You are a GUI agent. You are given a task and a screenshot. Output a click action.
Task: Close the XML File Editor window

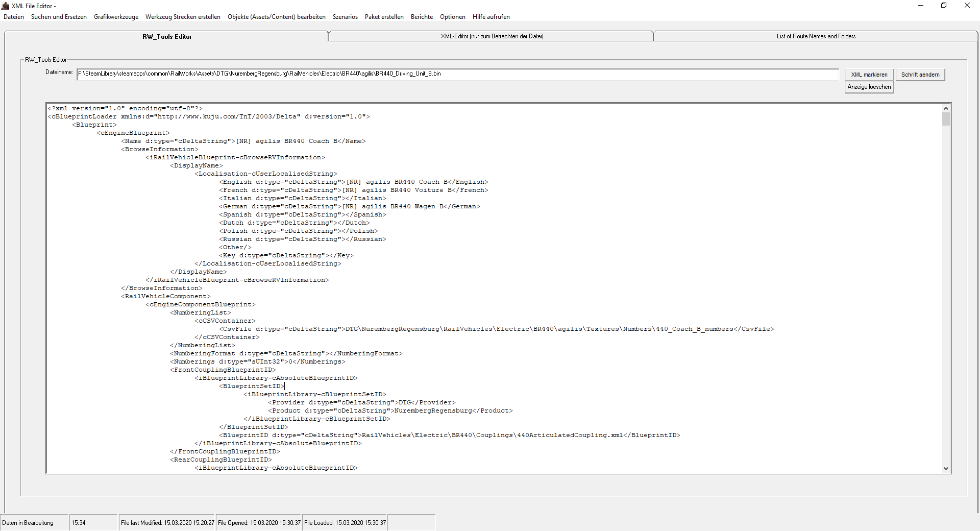967,6
